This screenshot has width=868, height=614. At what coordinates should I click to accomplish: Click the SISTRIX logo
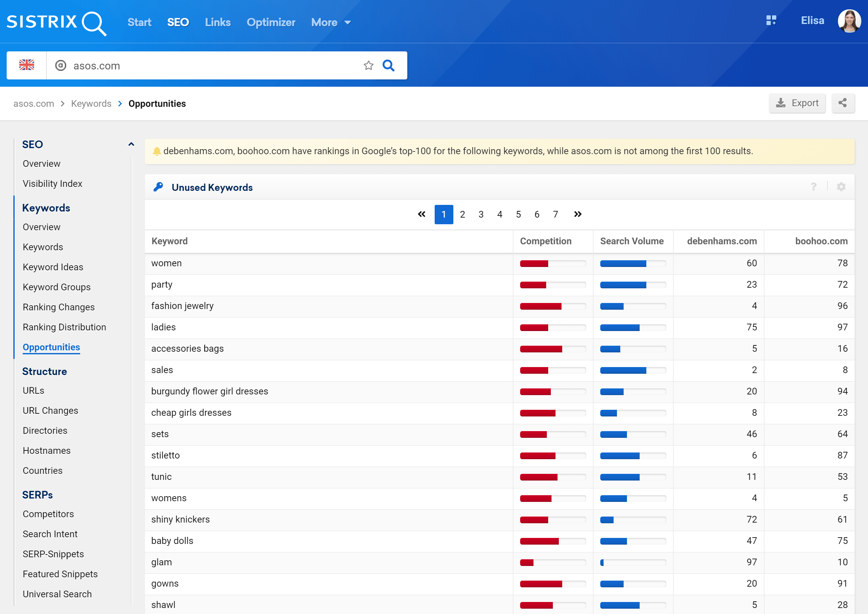point(57,23)
